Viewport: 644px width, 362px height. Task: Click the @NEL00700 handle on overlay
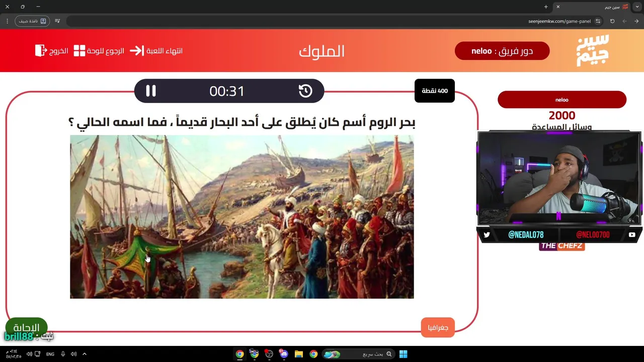tap(593, 234)
